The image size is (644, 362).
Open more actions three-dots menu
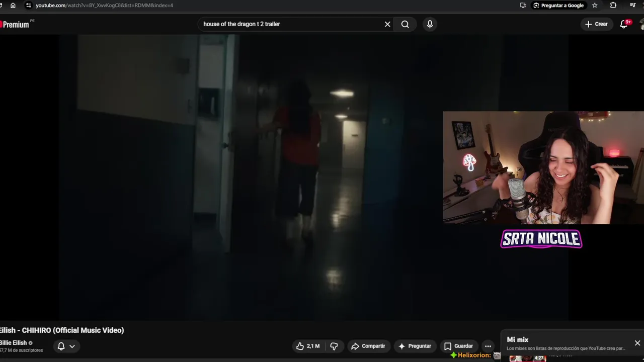488,346
